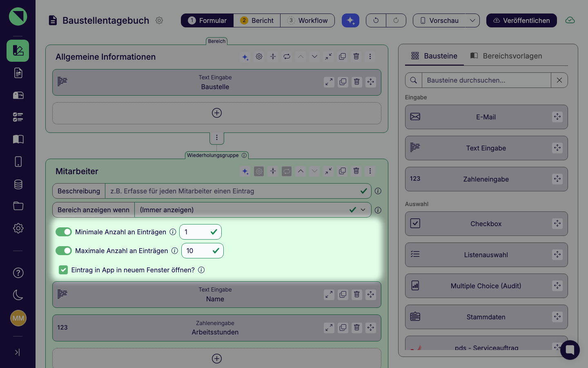
Task: Switch to the Formular tab
Action: coord(207,20)
